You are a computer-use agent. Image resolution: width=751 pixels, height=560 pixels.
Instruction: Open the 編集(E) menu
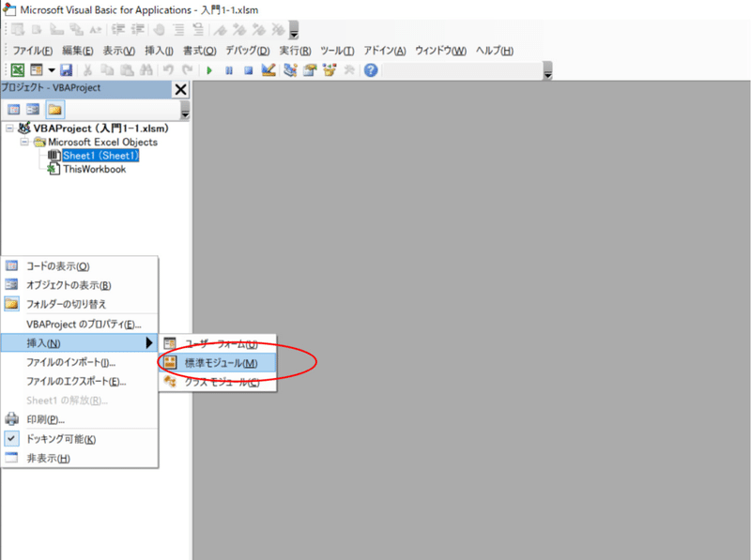(78, 51)
